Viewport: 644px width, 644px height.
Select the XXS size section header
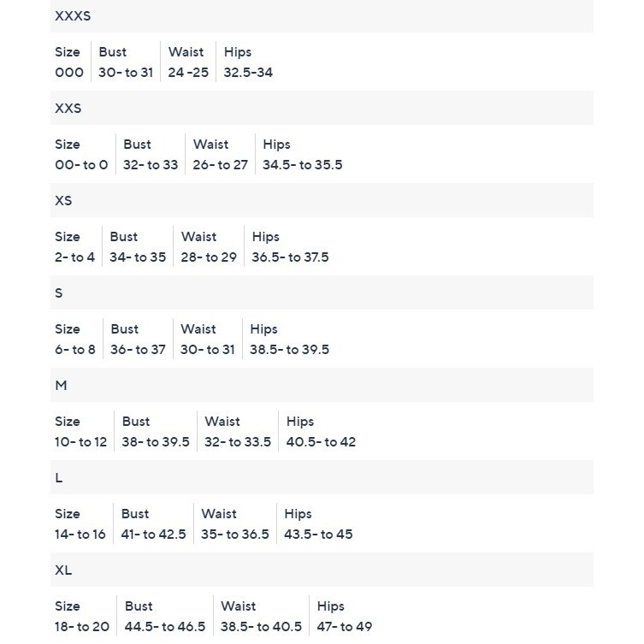coord(68,109)
